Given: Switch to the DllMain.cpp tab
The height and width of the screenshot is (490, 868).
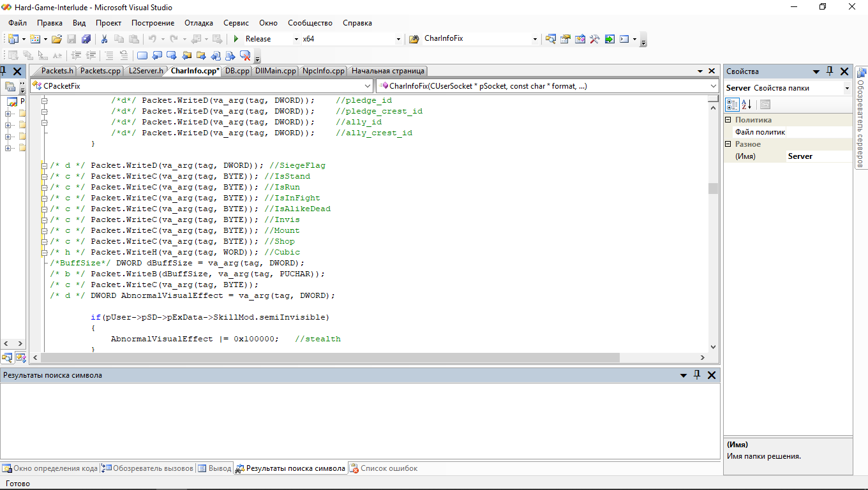Looking at the screenshot, I should point(275,71).
